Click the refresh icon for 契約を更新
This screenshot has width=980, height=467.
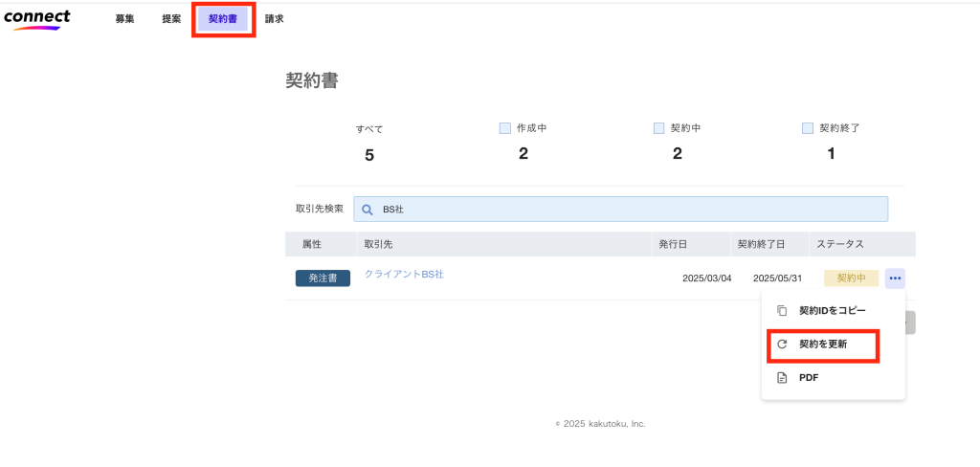pyautogui.click(x=782, y=344)
